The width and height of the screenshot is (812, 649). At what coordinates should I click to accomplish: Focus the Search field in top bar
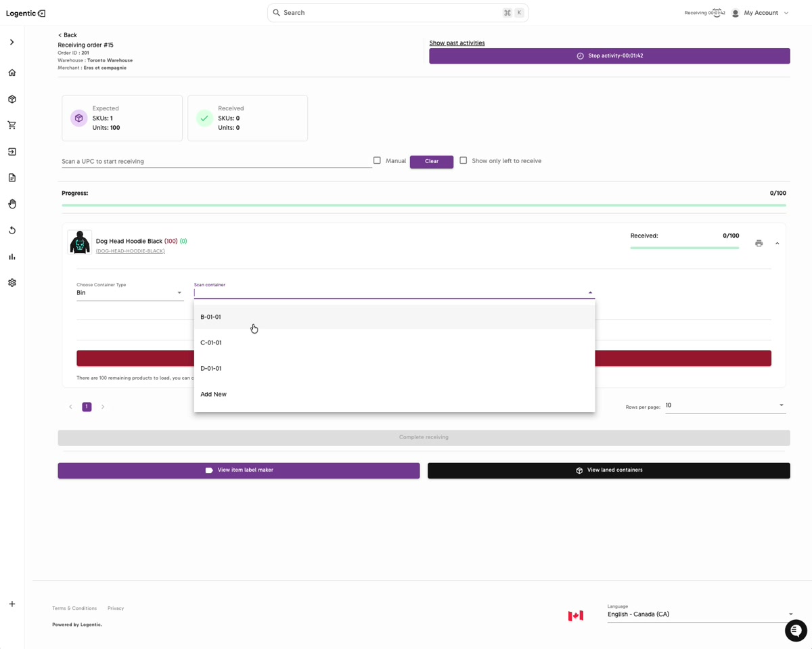tap(398, 13)
